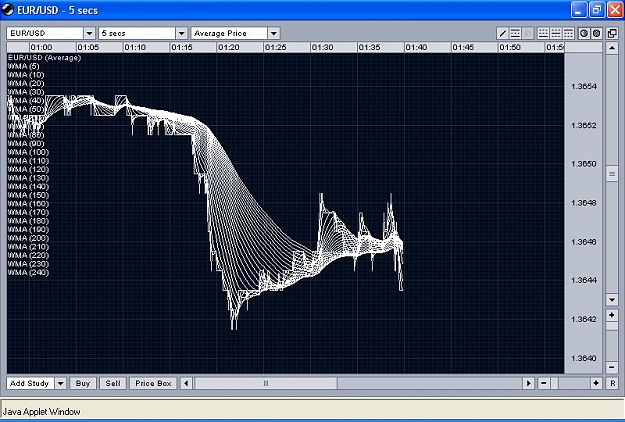Click the small vertical zoom slider below plus
Image resolution: width=625 pixels, height=422 pixels.
(612, 326)
